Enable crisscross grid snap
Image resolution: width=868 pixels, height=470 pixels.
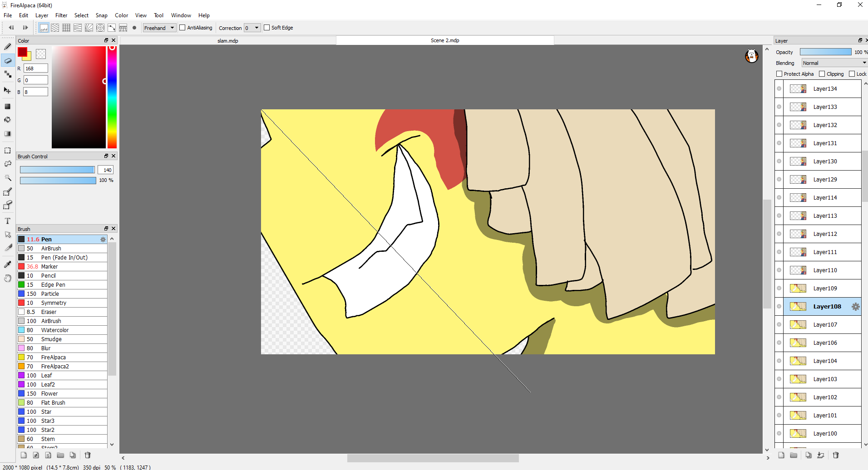(x=66, y=28)
